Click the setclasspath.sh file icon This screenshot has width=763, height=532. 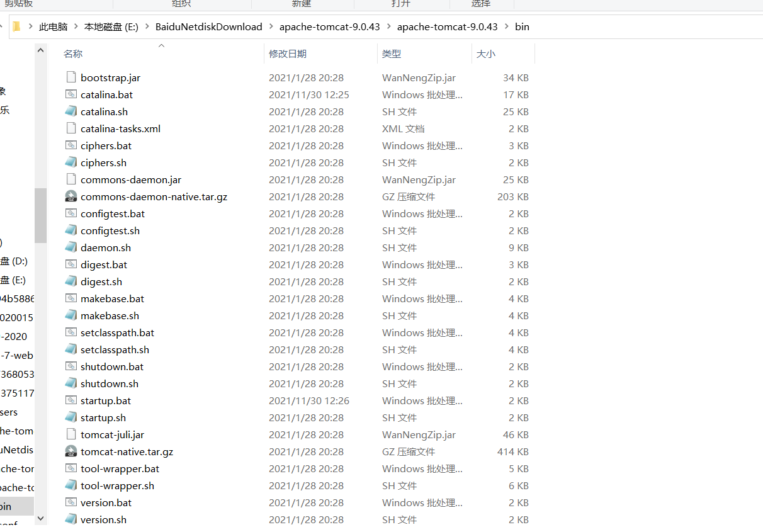(71, 349)
